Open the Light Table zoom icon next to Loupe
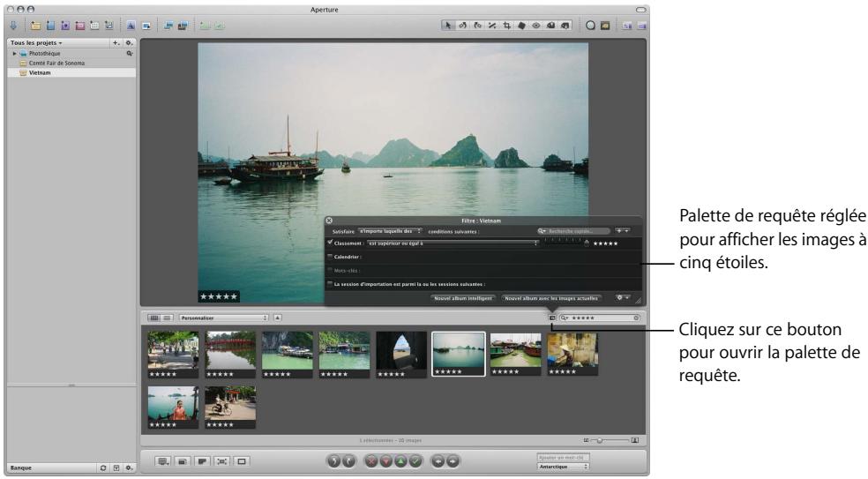868x479 pixels. (605, 26)
